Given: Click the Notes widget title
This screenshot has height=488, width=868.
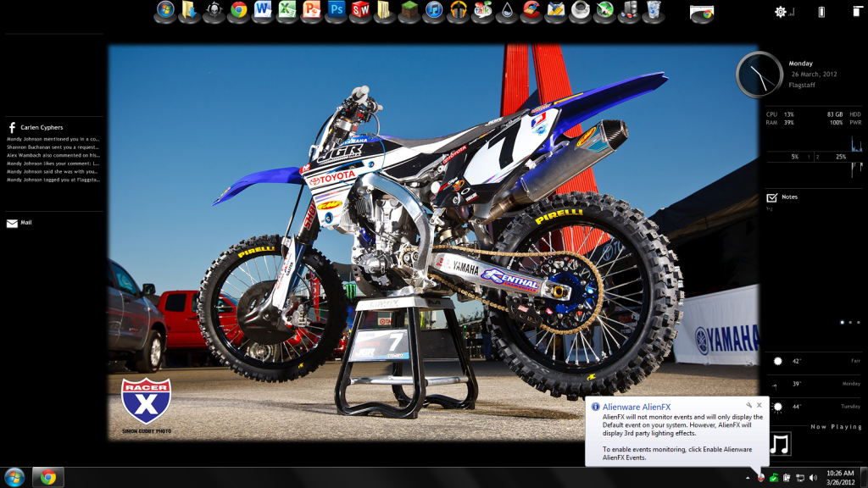Looking at the screenshot, I should click(789, 197).
